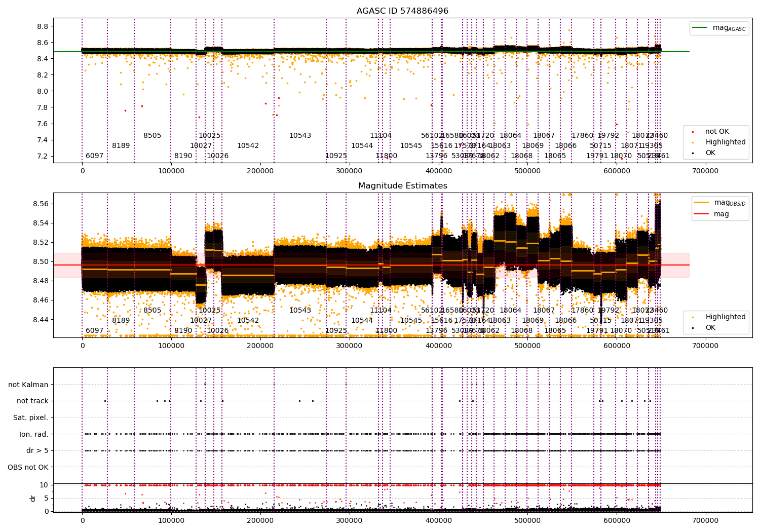Click the 8.56 y-axis tick label
Viewport: 760px width, 532px height.
click(x=41, y=204)
